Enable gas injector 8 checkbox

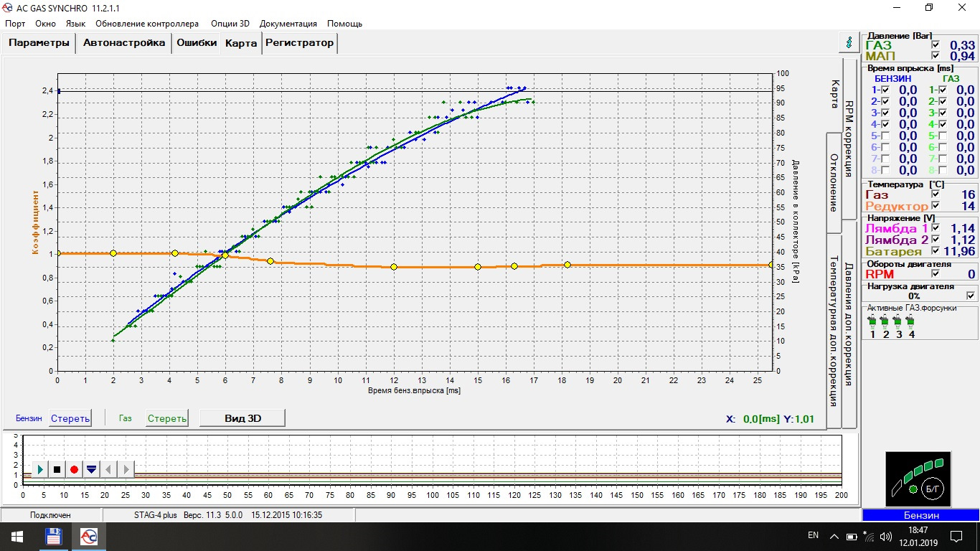tap(943, 170)
